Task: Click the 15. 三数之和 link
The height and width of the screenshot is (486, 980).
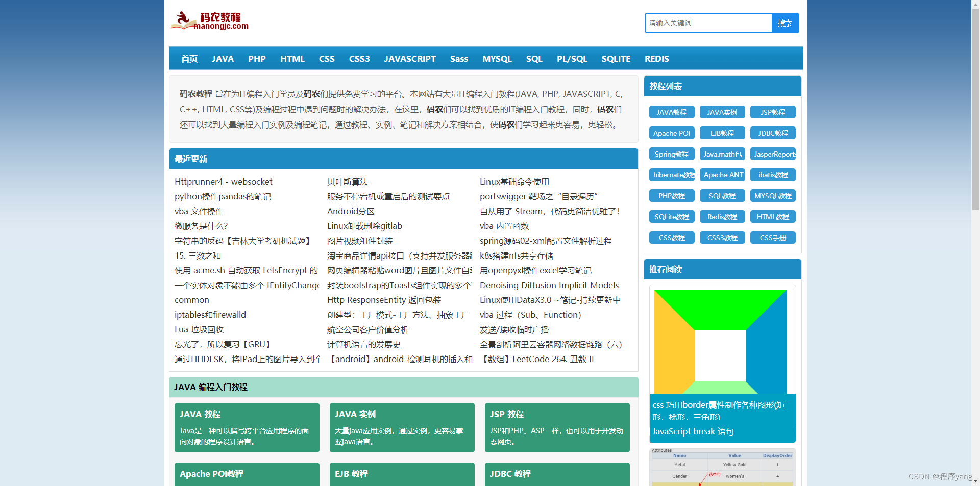Action: pyautogui.click(x=198, y=255)
